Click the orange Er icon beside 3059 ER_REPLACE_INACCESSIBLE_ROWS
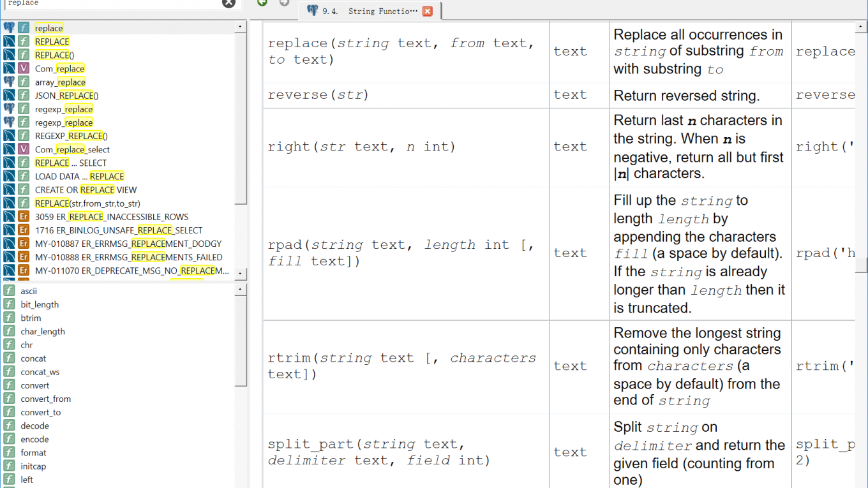This screenshot has height=488, width=868. pyautogui.click(x=24, y=217)
